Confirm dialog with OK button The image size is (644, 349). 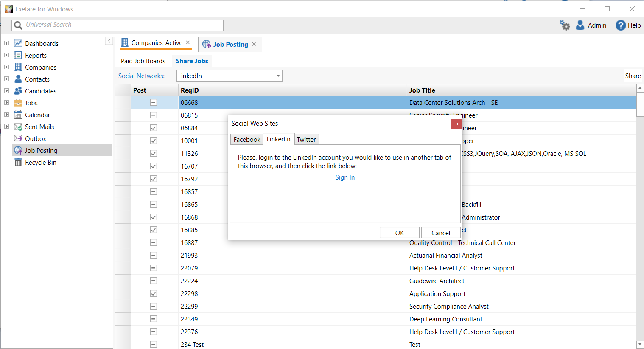pyautogui.click(x=400, y=233)
